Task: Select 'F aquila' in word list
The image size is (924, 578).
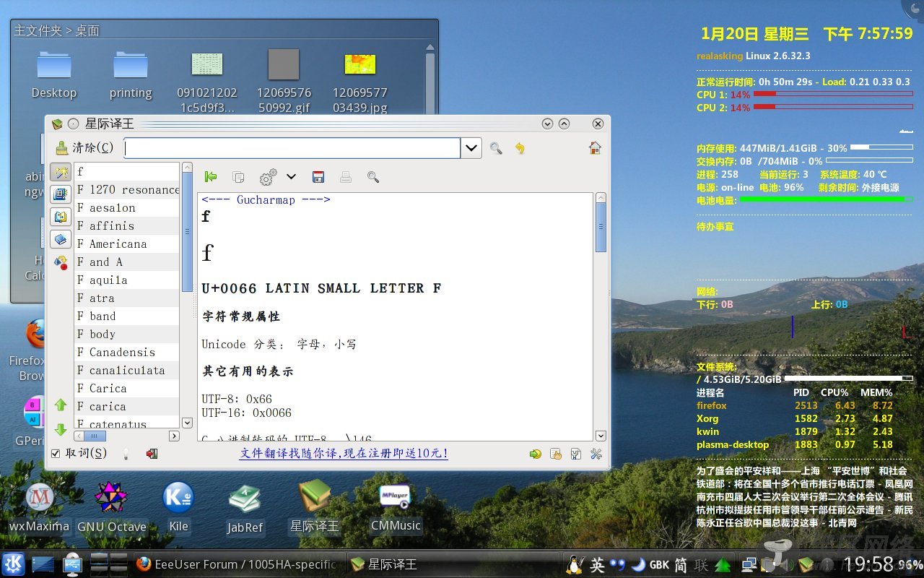Action: pos(127,280)
